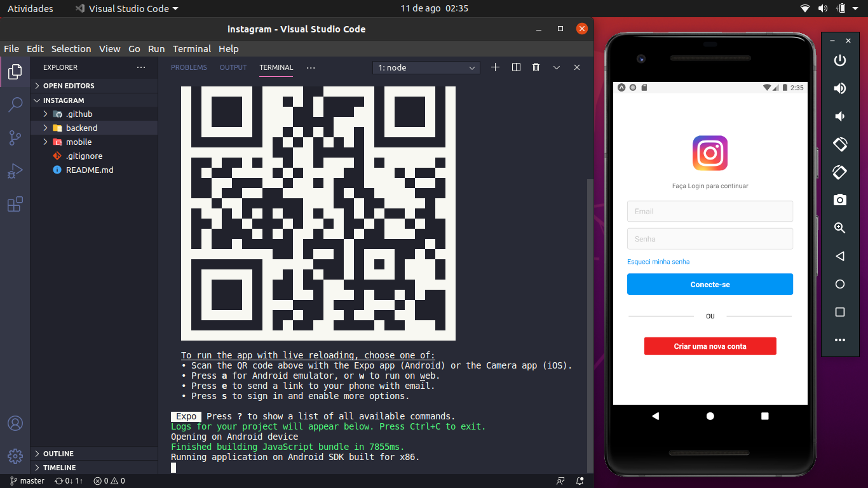The width and height of the screenshot is (868, 488).
Task: Create a new terminal with plus icon
Action: (x=496, y=67)
